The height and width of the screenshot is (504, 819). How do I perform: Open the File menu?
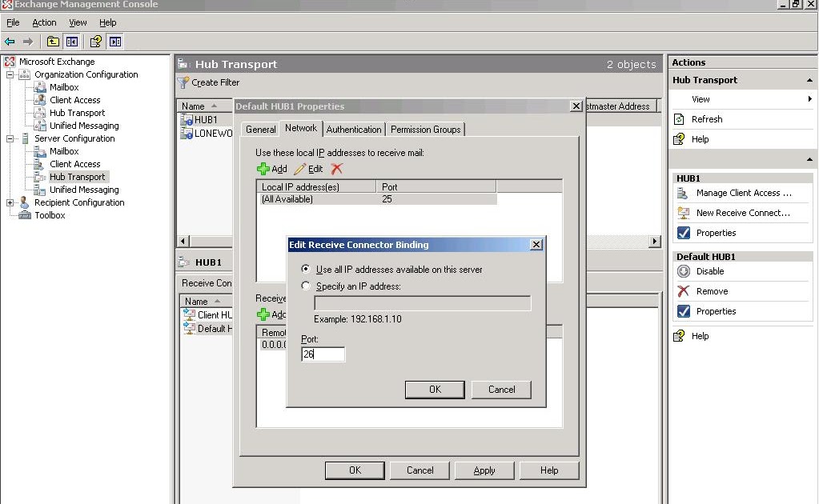tap(13, 22)
